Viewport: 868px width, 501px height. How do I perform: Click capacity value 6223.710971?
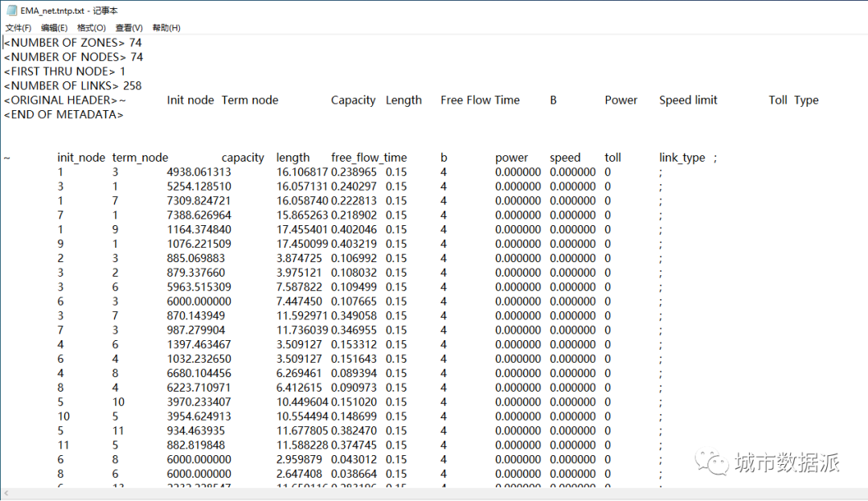click(199, 388)
